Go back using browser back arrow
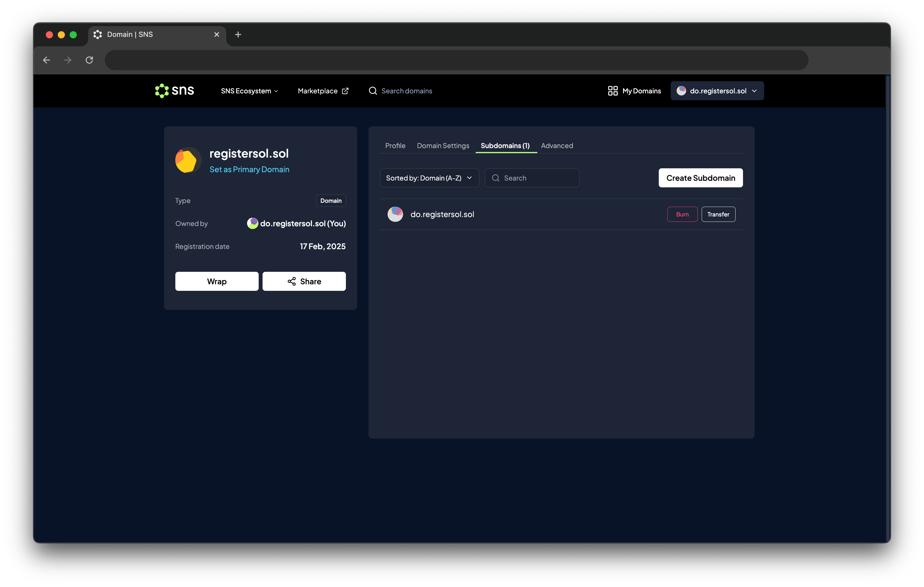924x587 pixels. point(47,60)
